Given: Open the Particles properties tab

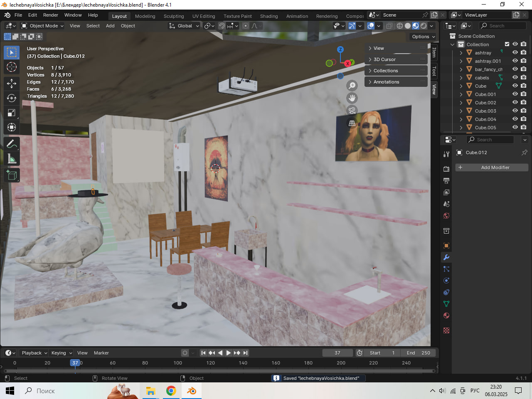Looking at the screenshot, I should point(446,269).
